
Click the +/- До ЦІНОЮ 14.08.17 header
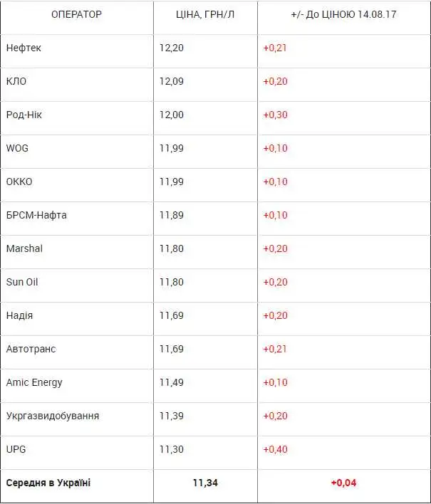tap(343, 14)
